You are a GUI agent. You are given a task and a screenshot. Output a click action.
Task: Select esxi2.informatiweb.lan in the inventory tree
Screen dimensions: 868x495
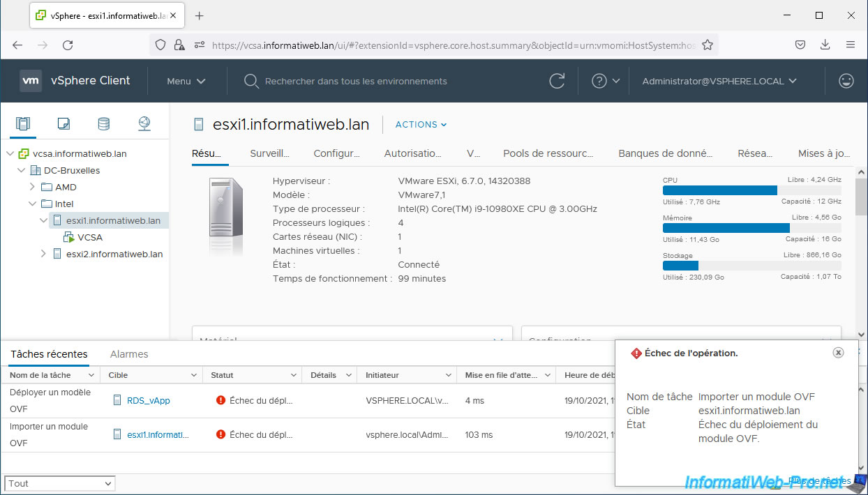tap(114, 254)
